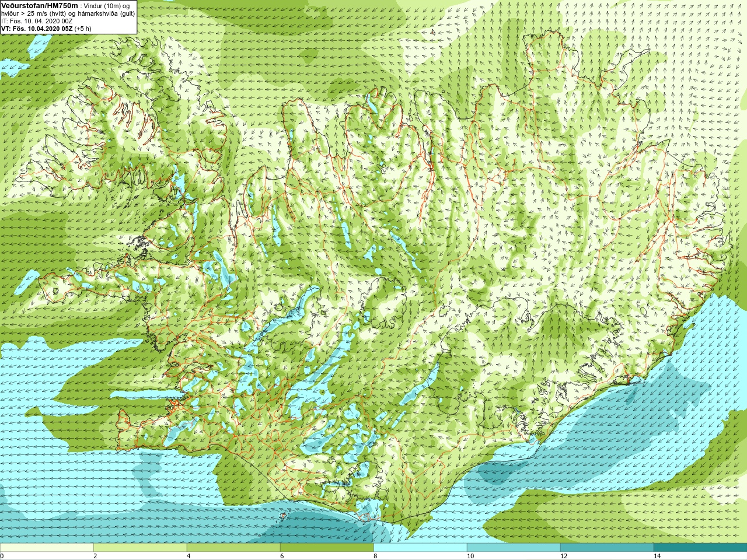Click the Veðurstofan/HM750m title text
This screenshot has width=747, height=560.
(39, 5)
